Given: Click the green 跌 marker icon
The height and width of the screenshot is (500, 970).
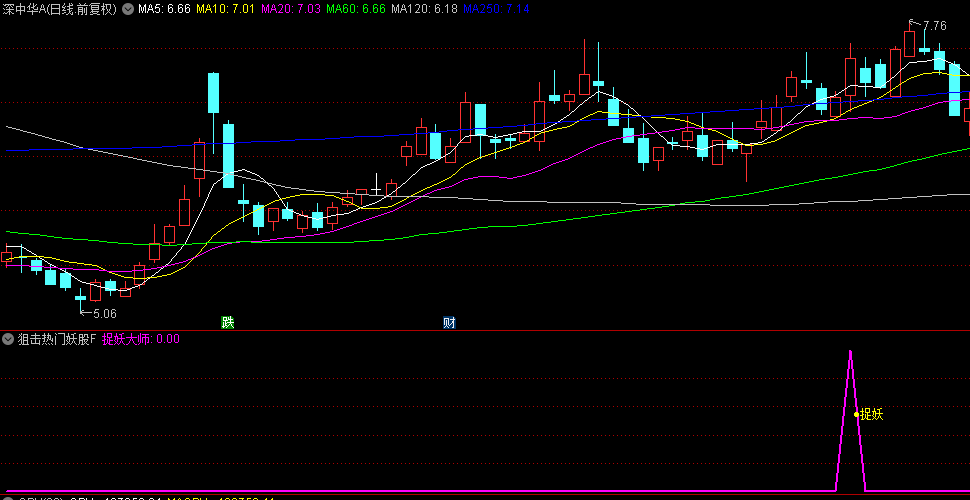Looking at the screenshot, I should 228,322.
